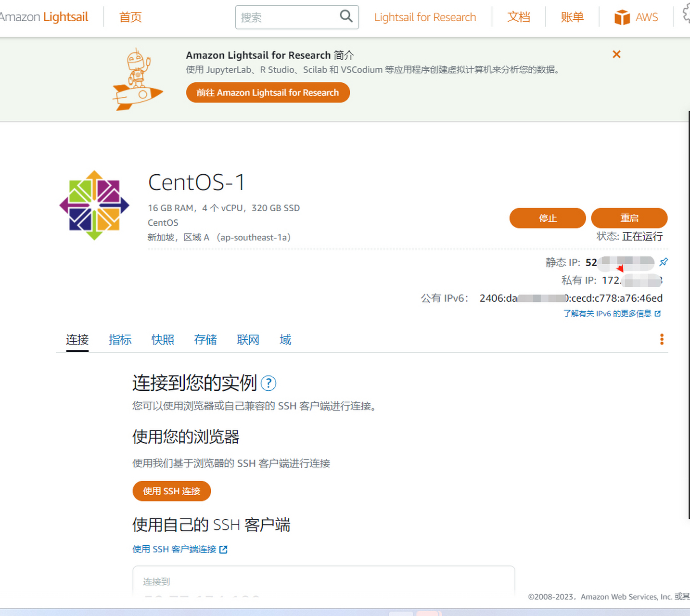Close the Lightsail for Research banner
Viewport: 690px width, 616px height.
[616, 54]
